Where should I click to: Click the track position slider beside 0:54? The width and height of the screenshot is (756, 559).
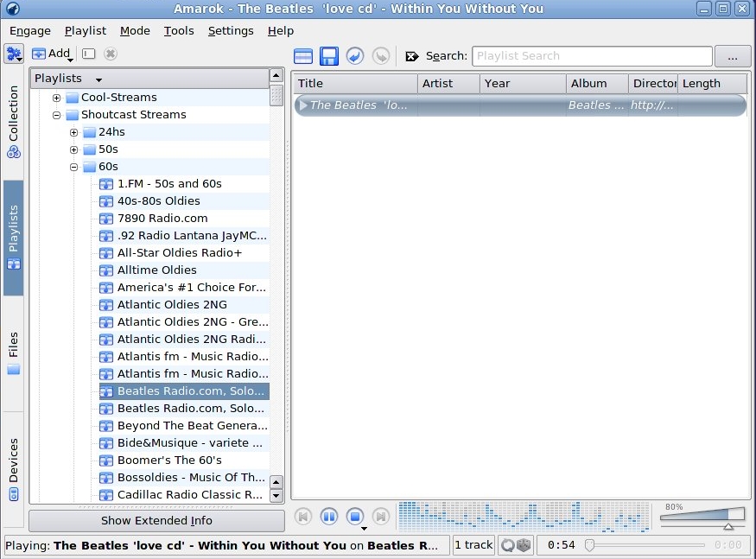pyautogui.click(x=645, y=545)
